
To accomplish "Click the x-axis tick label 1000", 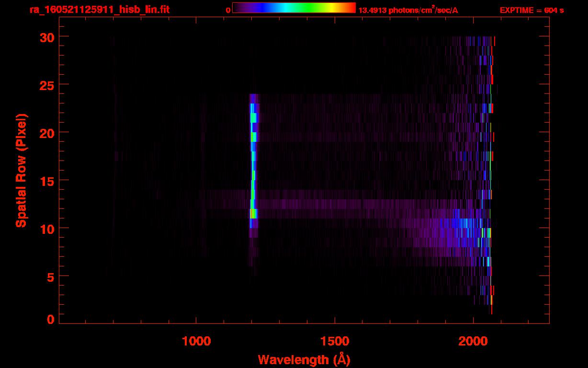I will click(196, 341).
